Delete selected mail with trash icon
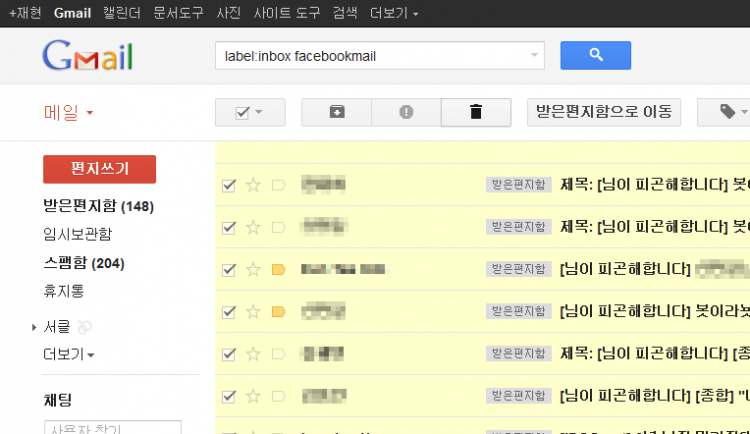This screenshot has height=434, width=750. click(476, 112)
